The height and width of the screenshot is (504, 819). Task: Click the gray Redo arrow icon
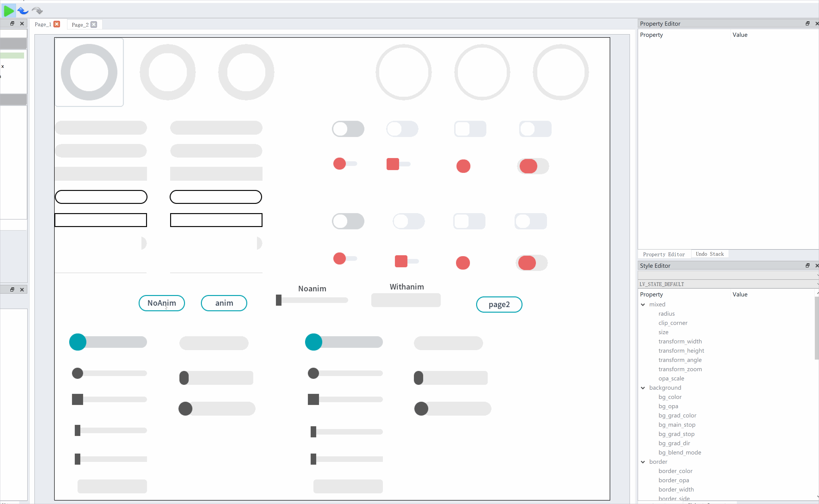(37, 11)
